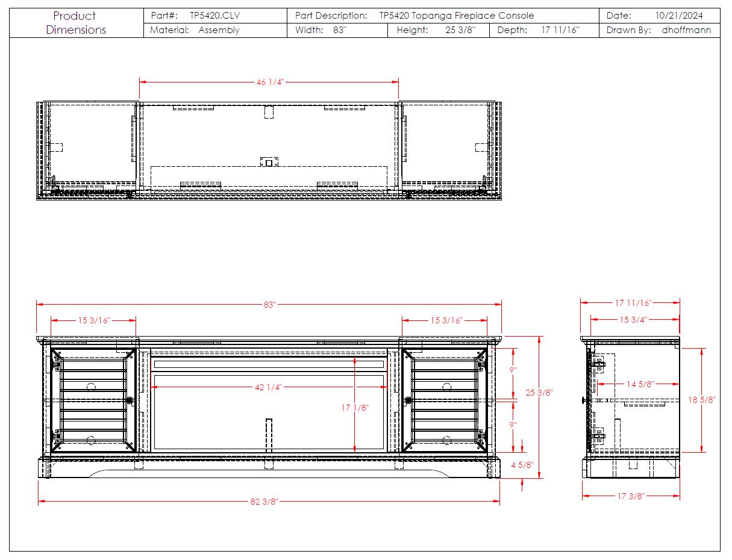Select the 18 5/8" side view dimension
The width and height of the screenshot is (732, 560).
[701, 400]
